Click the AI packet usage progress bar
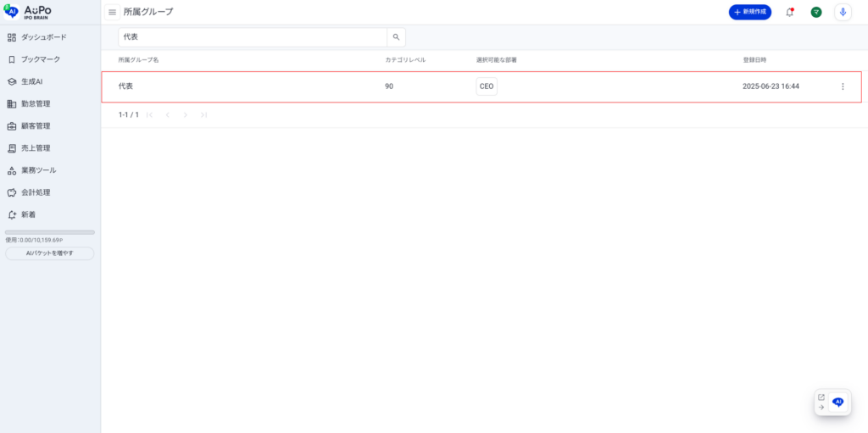 (50, 232)
